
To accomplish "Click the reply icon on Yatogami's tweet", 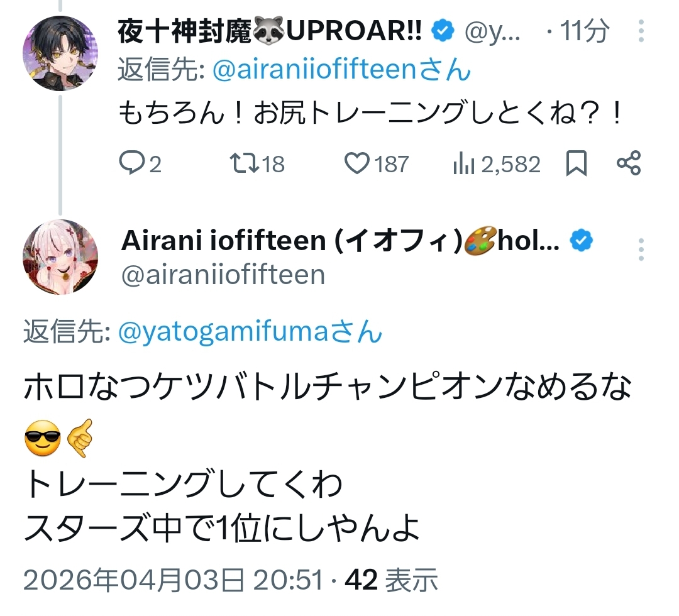I will coord(132,164).
